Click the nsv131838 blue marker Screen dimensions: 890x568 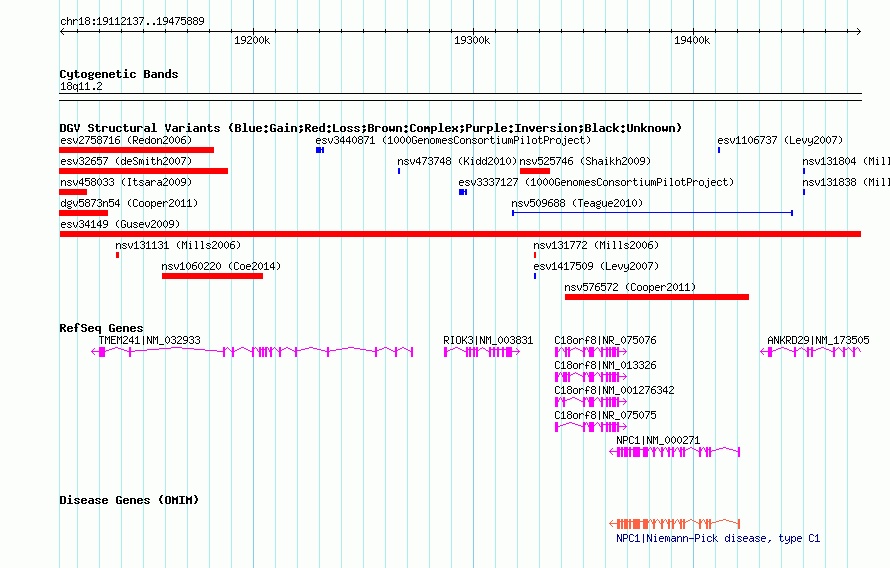804,192
